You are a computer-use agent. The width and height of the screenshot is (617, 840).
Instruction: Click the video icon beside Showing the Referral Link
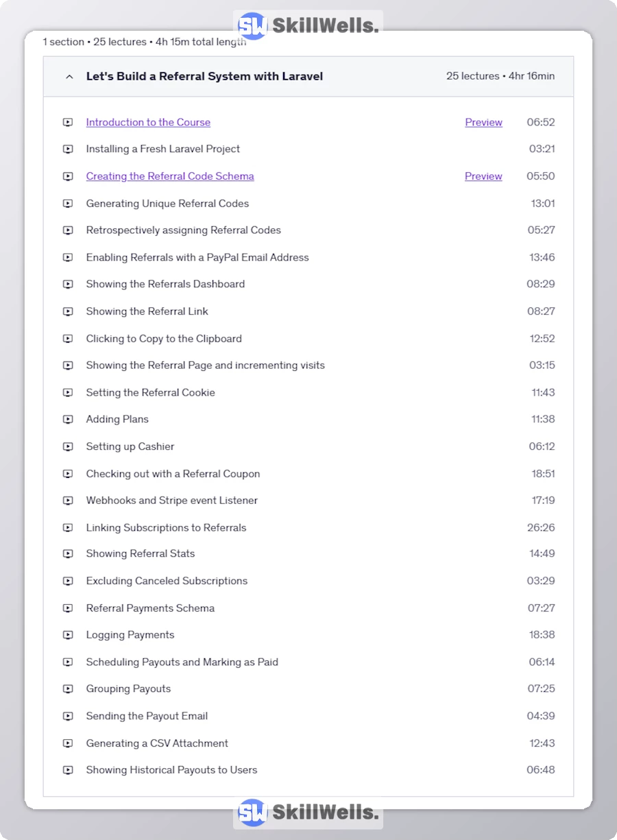tap(68, 312)
